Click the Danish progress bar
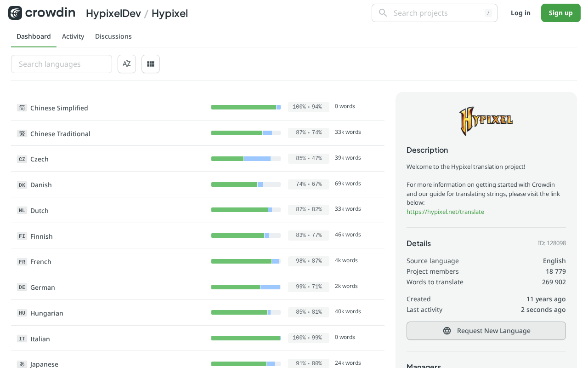The width and height of the screenshot is (588, 368). pos(246,184)
